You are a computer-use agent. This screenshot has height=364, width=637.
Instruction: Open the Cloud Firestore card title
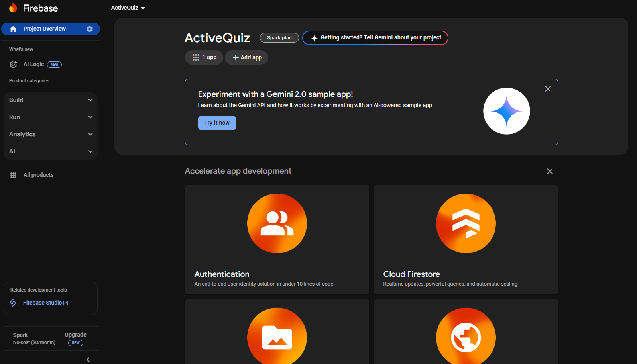[412, 274]
